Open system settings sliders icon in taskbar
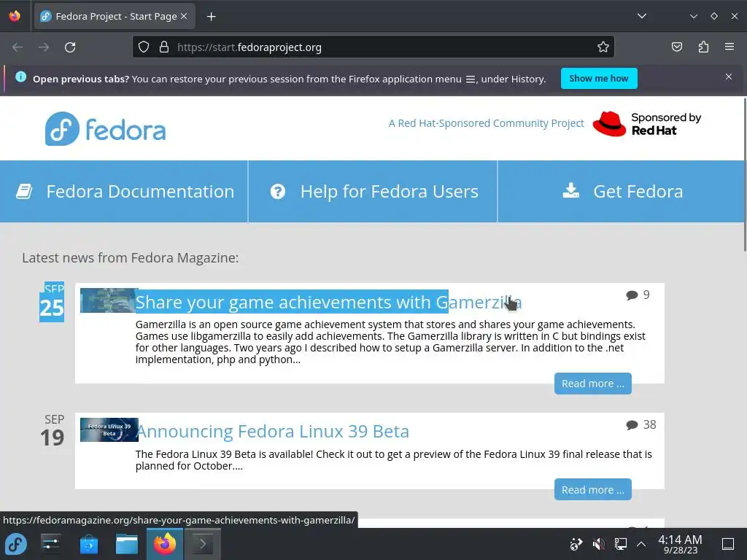The height and width of the screenshot is (560, 747). 50,543
